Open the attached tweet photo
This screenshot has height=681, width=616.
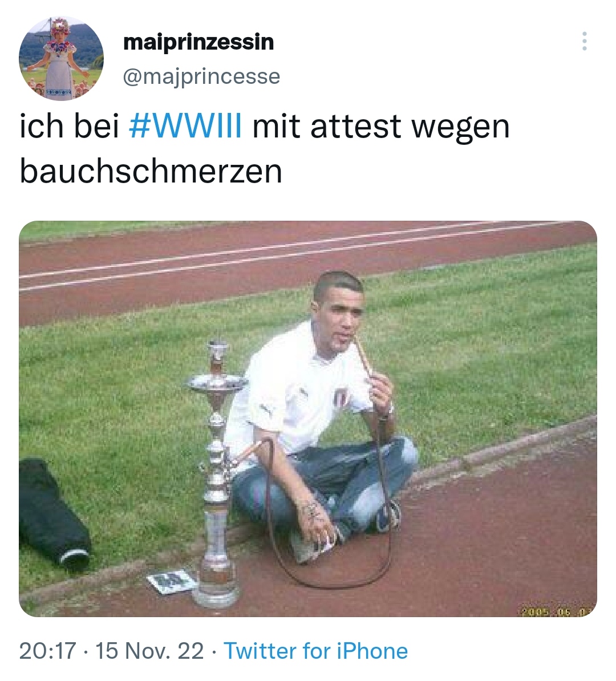click(x=308, y=419)
